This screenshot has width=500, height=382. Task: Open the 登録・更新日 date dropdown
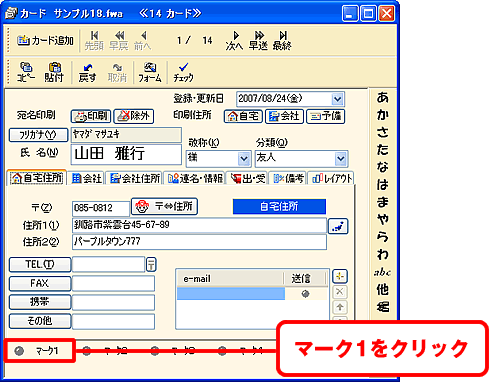point(337,99)
